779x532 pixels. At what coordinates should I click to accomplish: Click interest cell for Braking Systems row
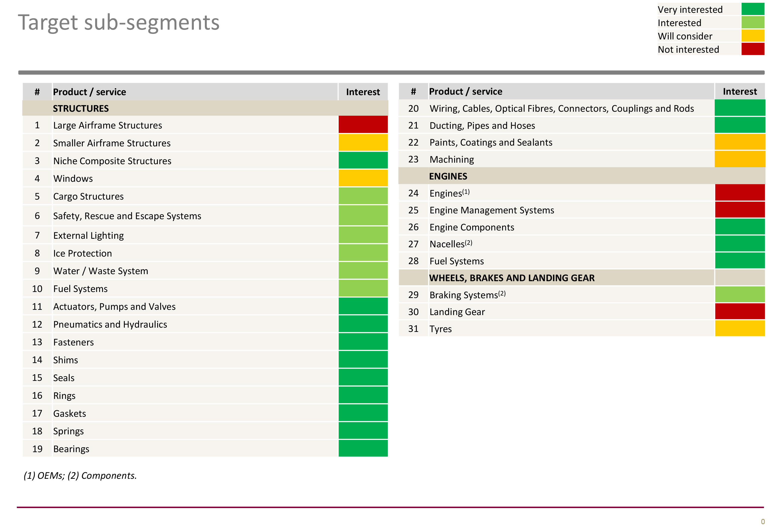coord(740,295)
